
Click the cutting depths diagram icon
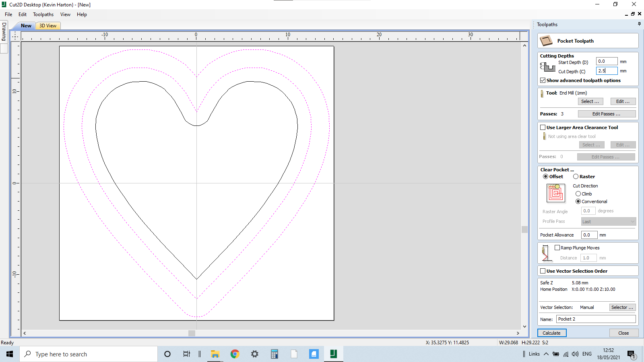pos(547,67)
